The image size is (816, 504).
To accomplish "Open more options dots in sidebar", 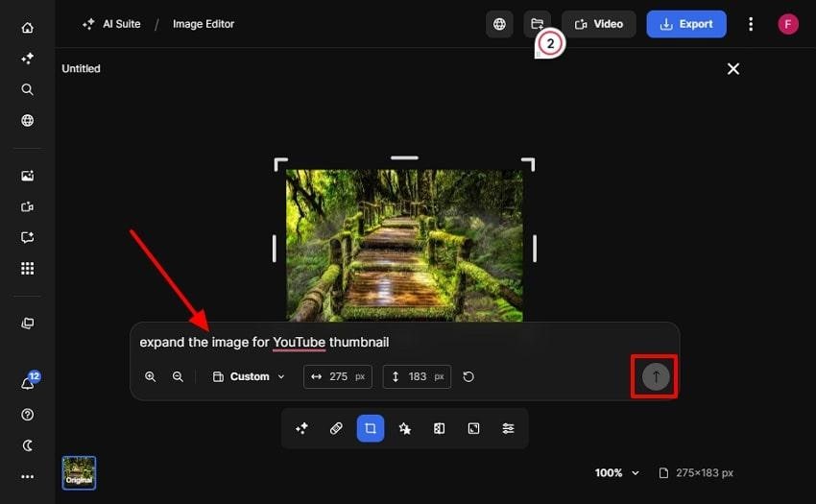I will coord(28,476).
